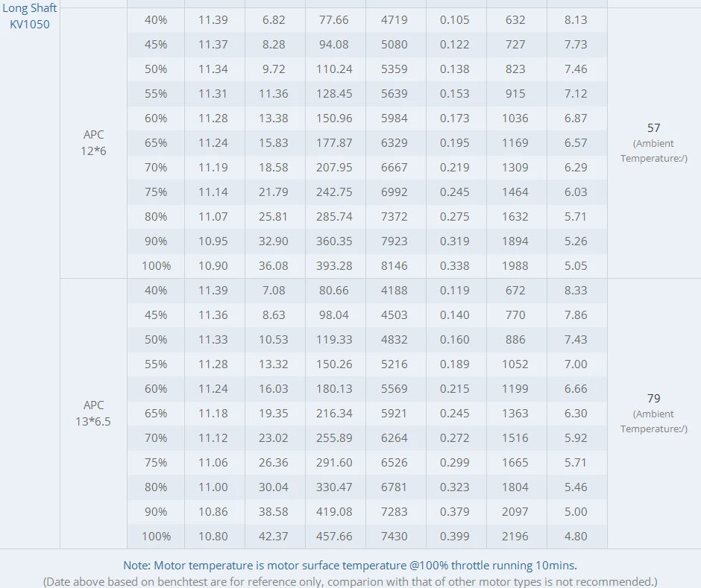
Task: Select the 36.08 current cell
Action: click(274, 266)
